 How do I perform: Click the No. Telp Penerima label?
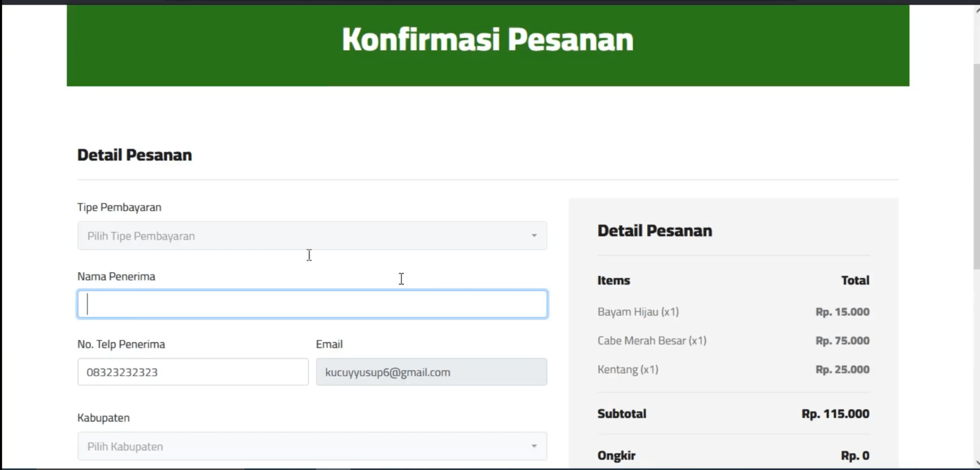click(121, 344)
